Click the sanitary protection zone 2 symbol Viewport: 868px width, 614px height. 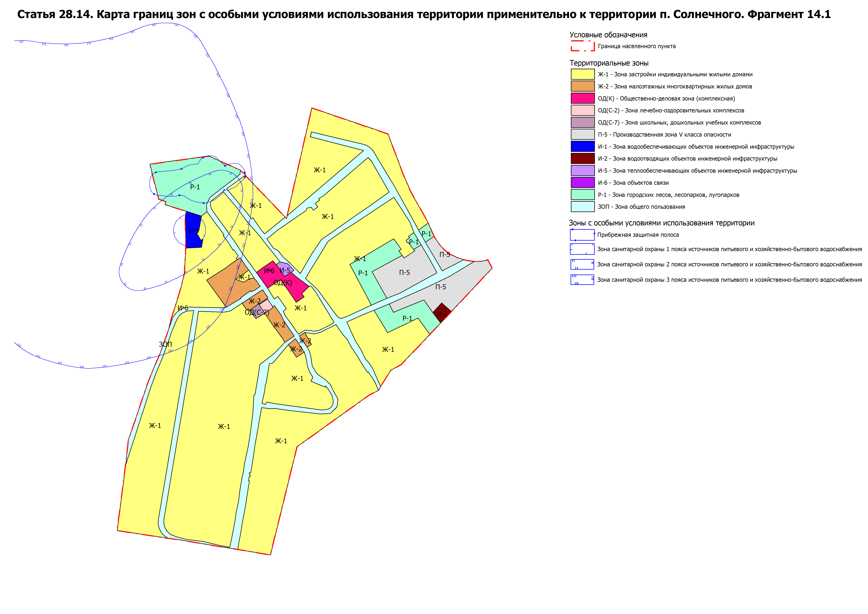[x=582, y=264]
